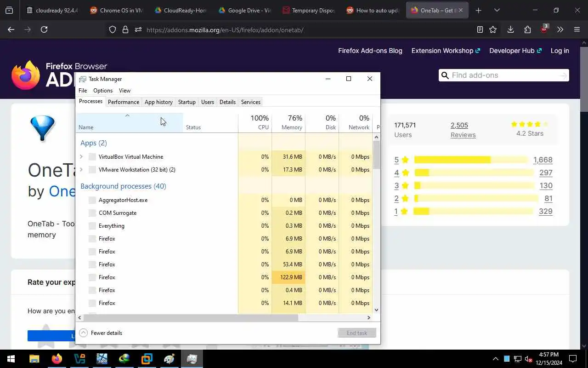Screen dimensions: 588x368
Task: Expand VirtualBox Virtual Machine process
Action: pos(81,157)
